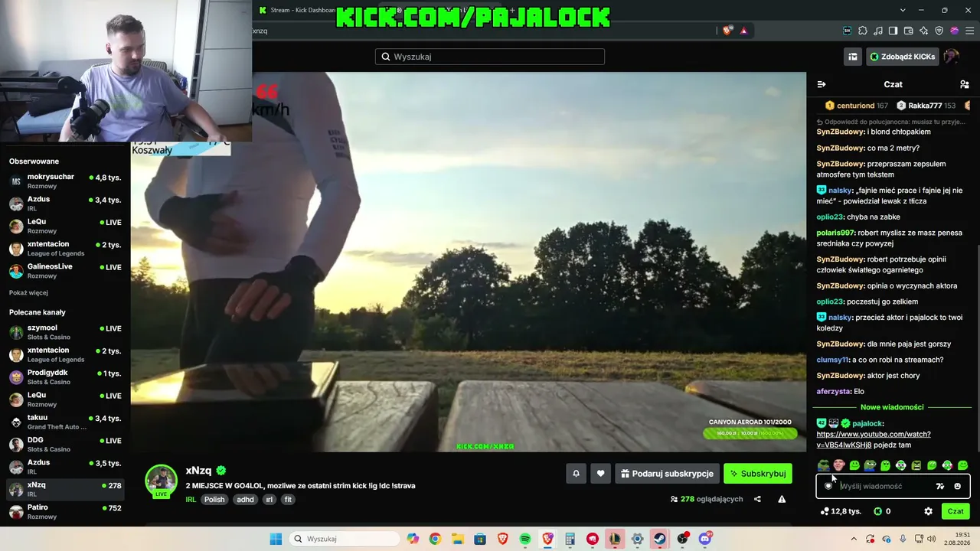Open mokrysuchar in followed channels
Viewport: 980px width, 551px height.
click(65, 181)
